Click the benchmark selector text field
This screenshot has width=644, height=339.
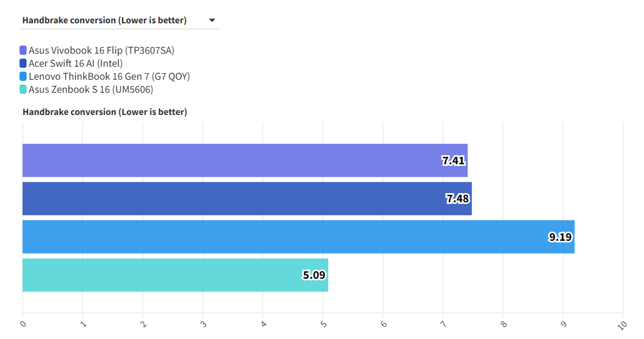click(x=104, y=21)
